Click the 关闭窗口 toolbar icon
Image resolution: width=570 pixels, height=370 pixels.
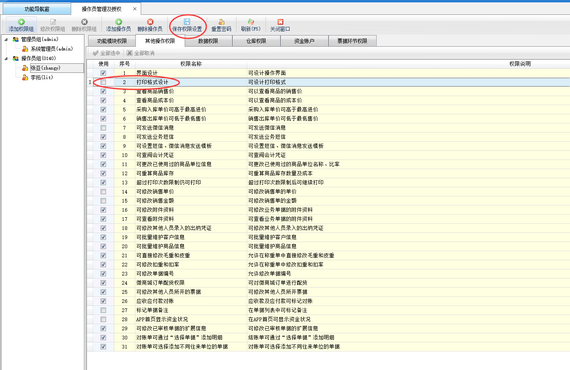pos(280,22)
